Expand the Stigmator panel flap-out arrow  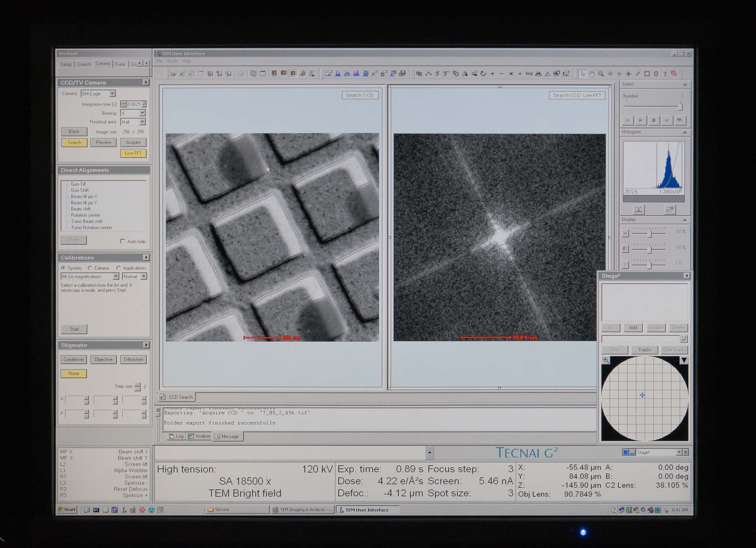pyautogui.click(x=146, y=345)
